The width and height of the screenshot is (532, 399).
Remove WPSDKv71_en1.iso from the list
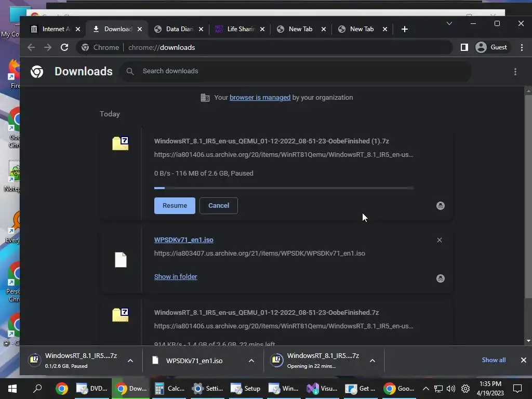pos(440,240)
